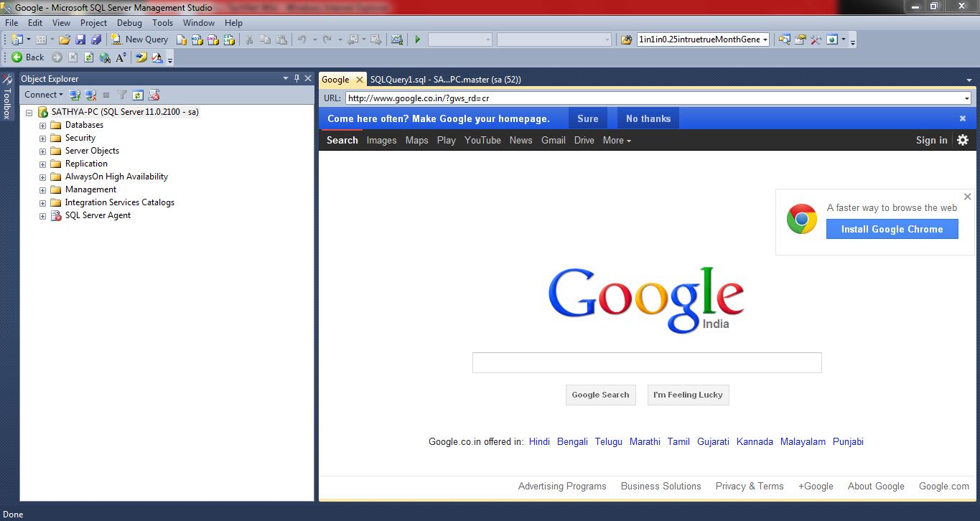The image size is (980, 521).
Task: Click the Google search text box
Action: pyautogui.click(x=646, y=362)
